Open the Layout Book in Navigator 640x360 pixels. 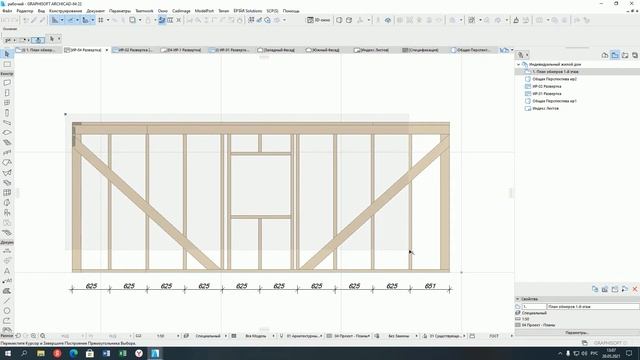click(x=625, y=55)
